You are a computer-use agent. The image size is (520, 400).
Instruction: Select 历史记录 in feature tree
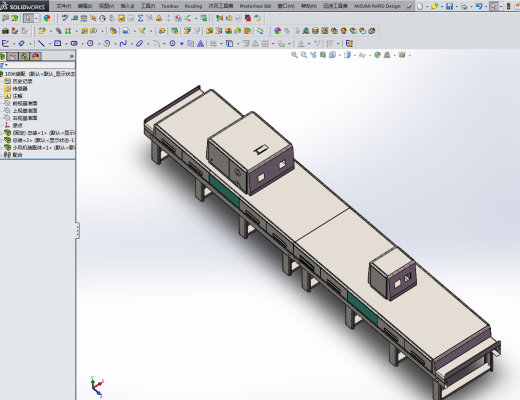[x=22, y=81]
